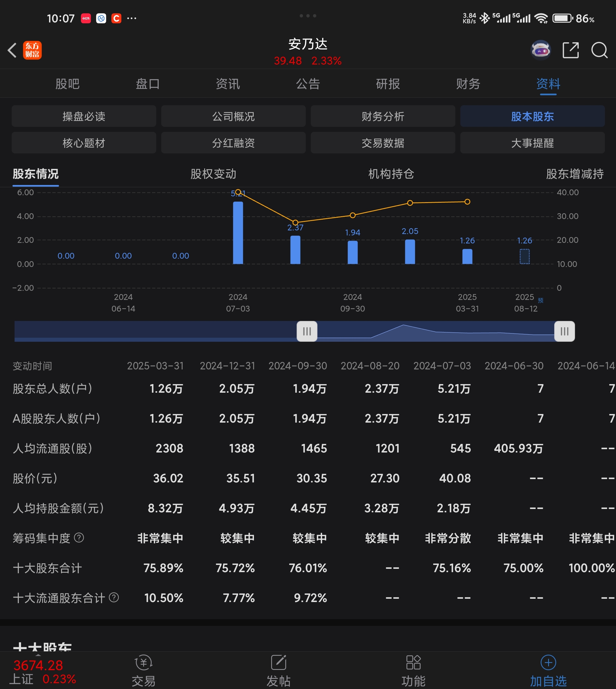
Task: Tap the back arrow icon
Action: coord(12,50)
